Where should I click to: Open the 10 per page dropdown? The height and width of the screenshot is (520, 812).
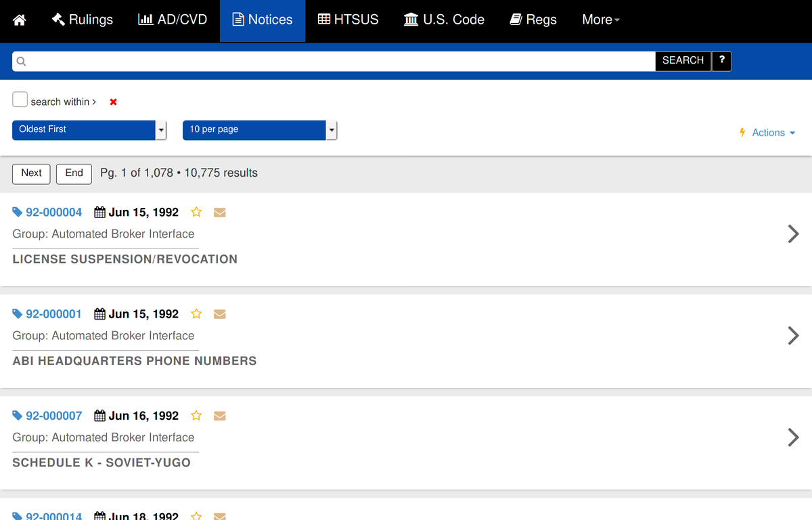pos(260,130)
